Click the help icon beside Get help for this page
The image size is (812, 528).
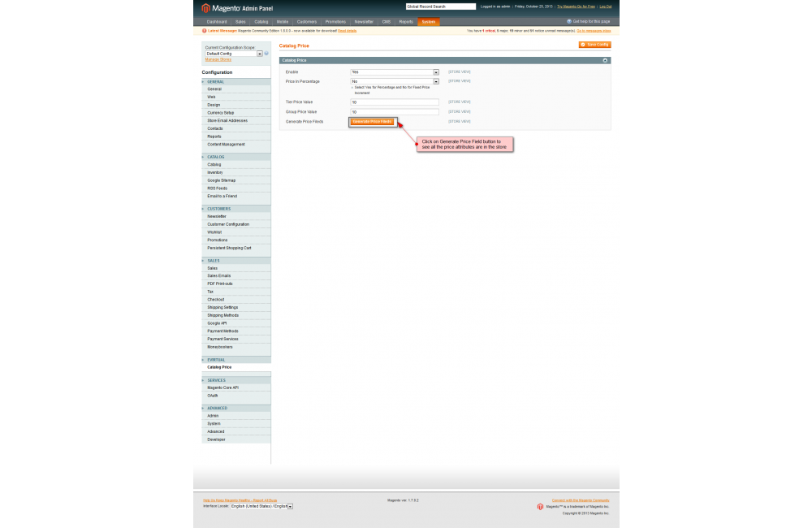569,22
